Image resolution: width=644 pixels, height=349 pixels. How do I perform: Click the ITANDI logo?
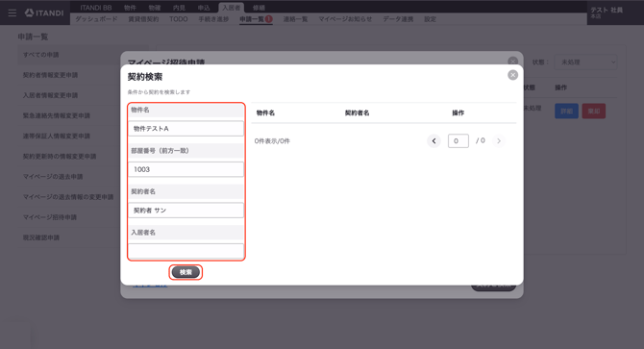44,12
